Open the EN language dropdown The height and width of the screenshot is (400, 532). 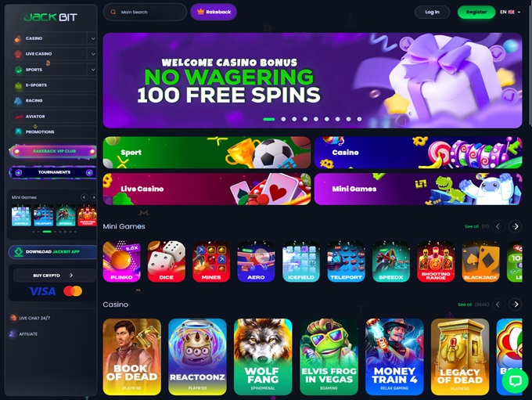[510, 13]
